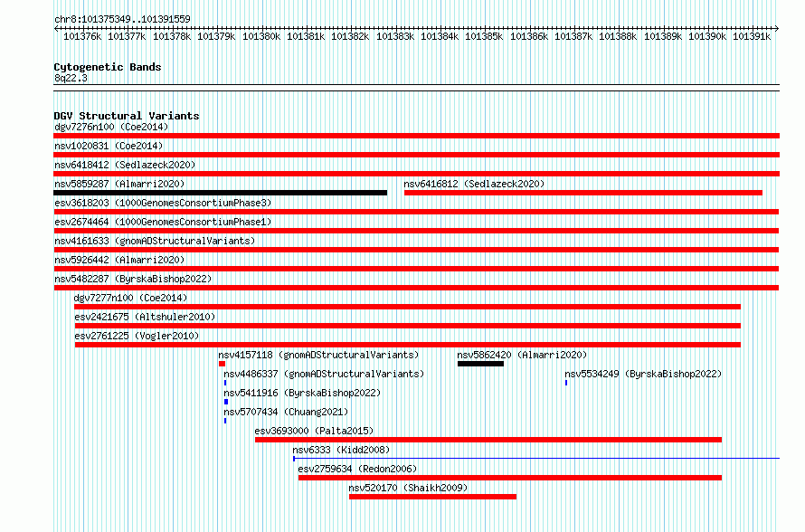Image resolution: width=805 pixels, height=532 pixels.
Task: Click nsv6333 (Kidd2008) label
Action: 341,450
